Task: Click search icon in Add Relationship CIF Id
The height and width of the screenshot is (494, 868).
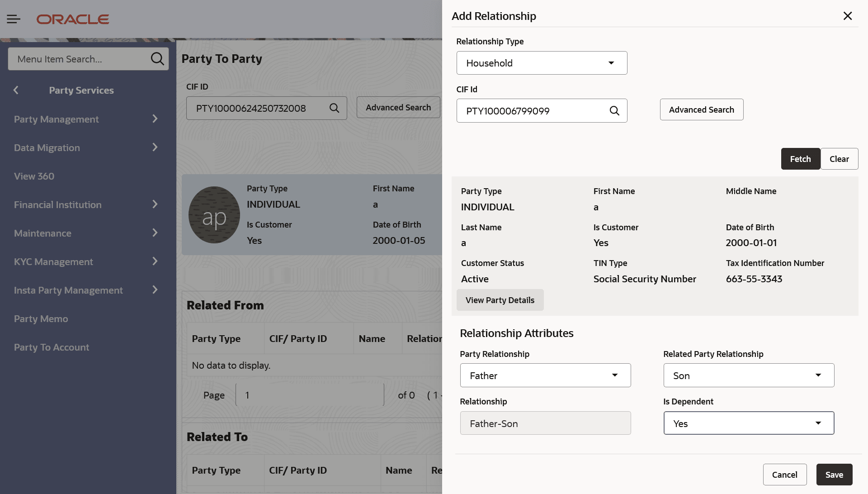Action: coord(614,111)
